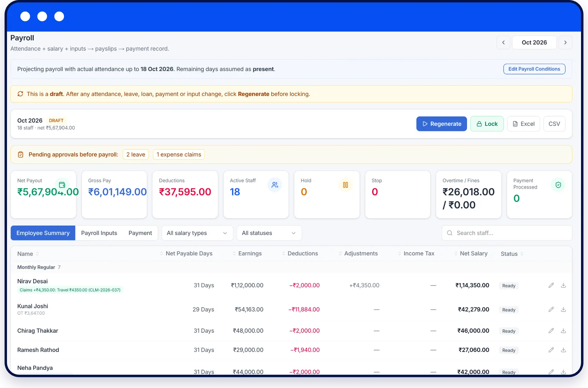Download Kunal Joshi's payslip
The image size is (588, 388).
(563, 310)
